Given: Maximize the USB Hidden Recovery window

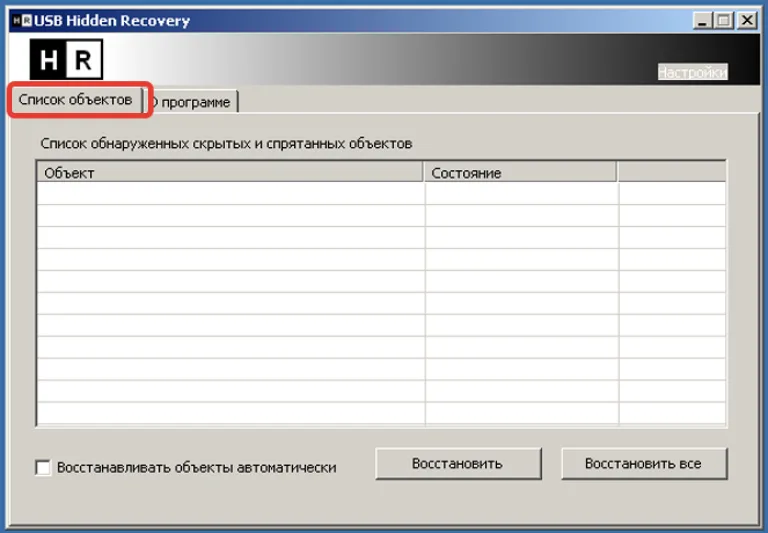Looking at the screenshot, I should click(x=724, y=21).
